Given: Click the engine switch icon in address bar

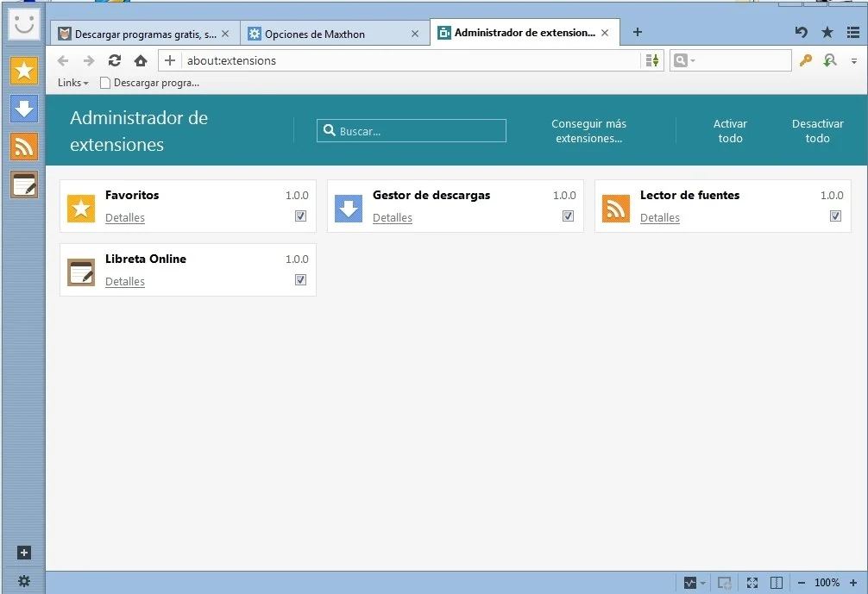Looking at the screenshot, I should coord(652,60).
